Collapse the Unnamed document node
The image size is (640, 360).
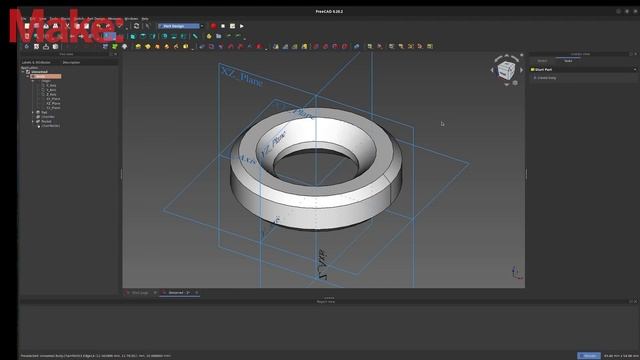[x=22, y=72]
